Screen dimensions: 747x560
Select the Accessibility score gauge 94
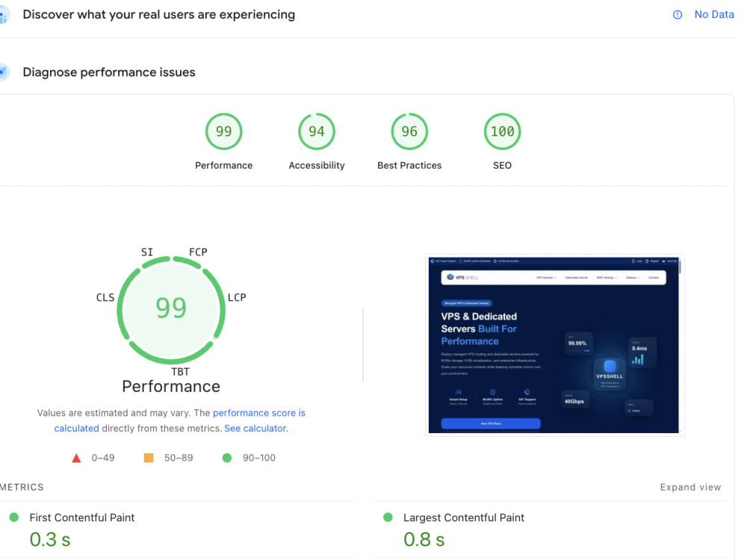point(316,131)
